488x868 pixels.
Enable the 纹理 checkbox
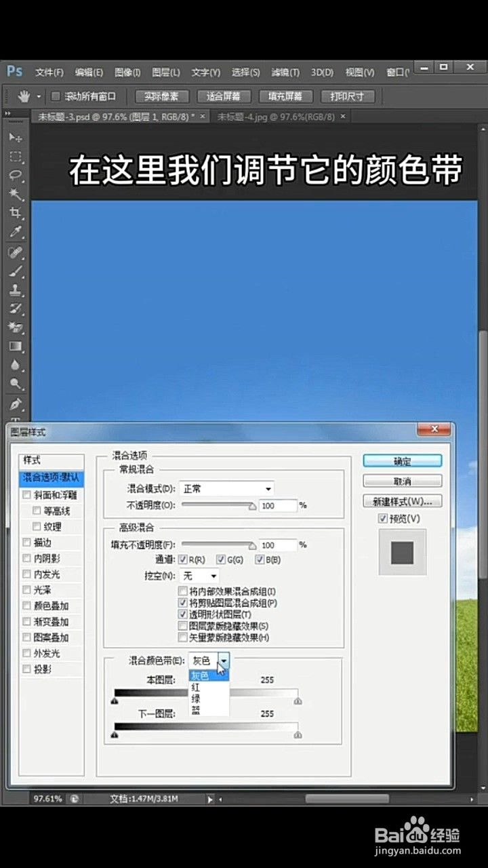[37, 526]
